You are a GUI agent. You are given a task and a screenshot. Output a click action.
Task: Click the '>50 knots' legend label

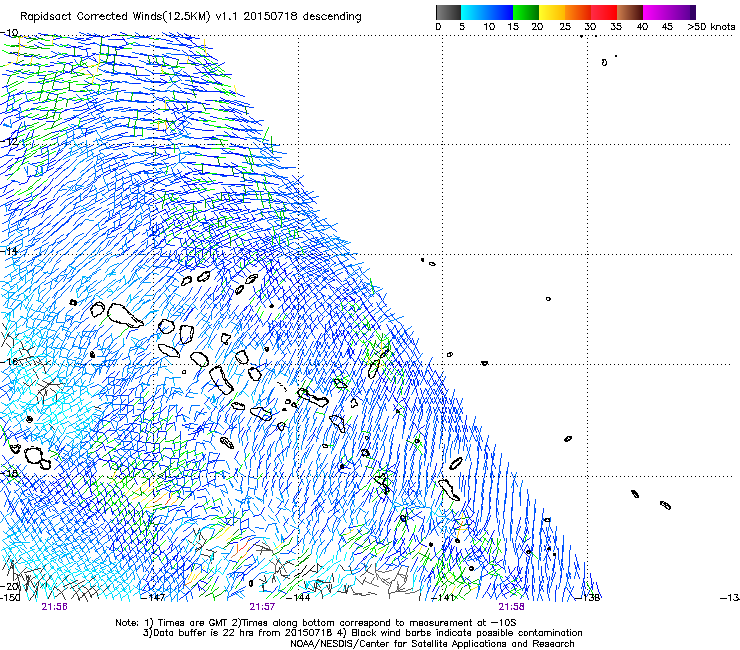[711, 27]
